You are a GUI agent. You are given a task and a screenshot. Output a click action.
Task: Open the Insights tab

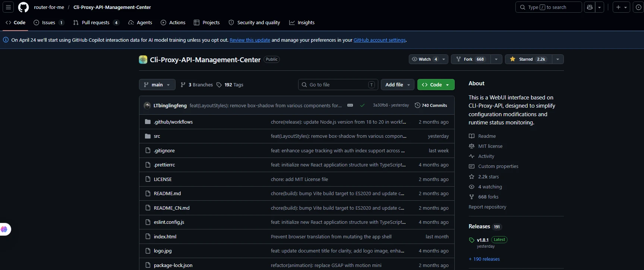pos(302,22)
